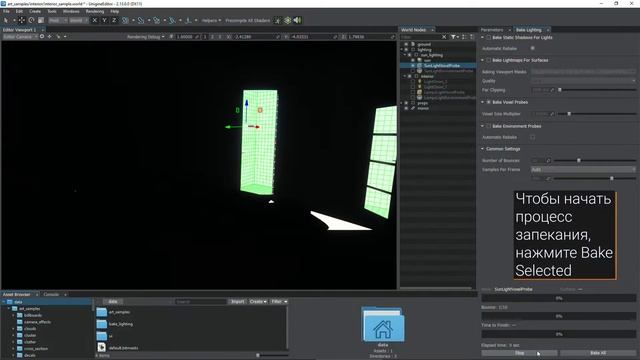This screenshot has height=360, width=640.
Task: Activate the move manipulator tool
Action: click(x=22, y=20)
